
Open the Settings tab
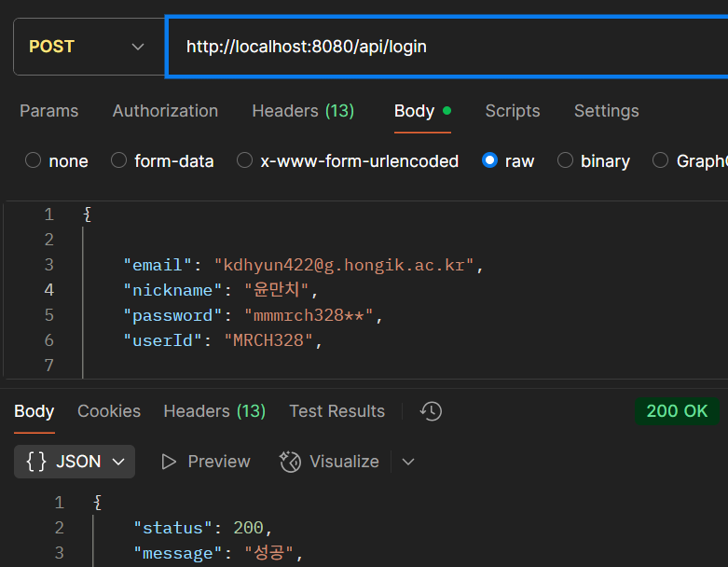pyautogui.click(x=606, y=111)
